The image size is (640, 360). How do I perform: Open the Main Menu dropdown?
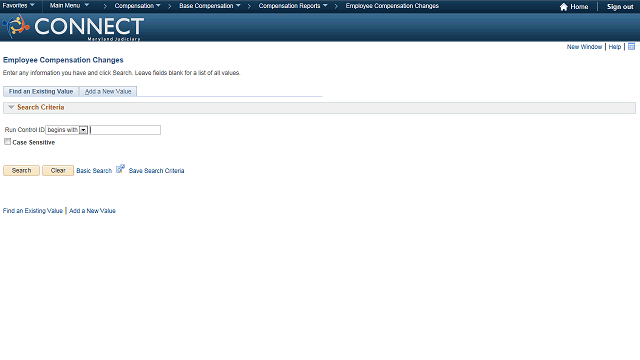[x=69, y=5]
